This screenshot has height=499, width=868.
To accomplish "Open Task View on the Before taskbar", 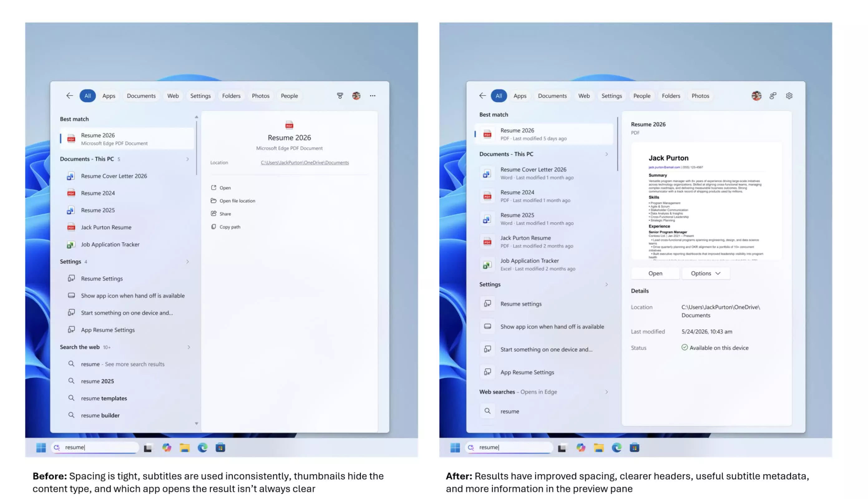I will coord(148,447).
